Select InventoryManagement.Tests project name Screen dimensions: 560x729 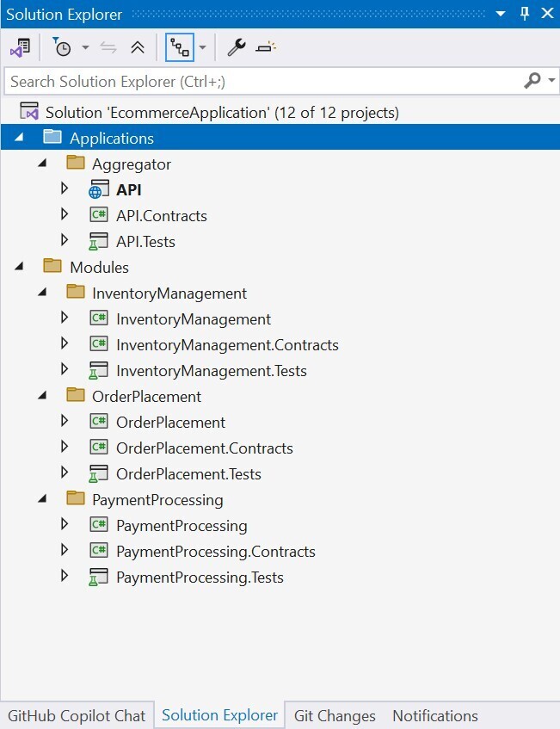coord(212,371)
